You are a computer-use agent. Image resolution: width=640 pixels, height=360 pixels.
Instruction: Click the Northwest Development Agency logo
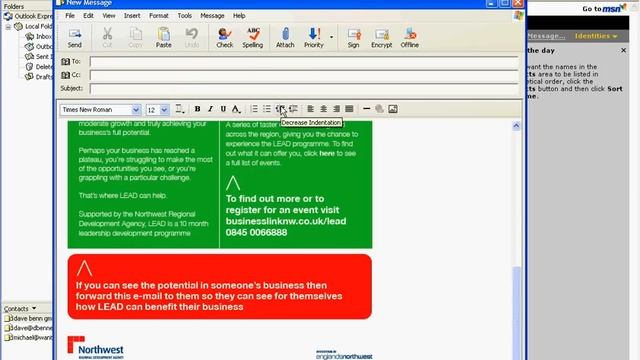(x=96, y=347)
